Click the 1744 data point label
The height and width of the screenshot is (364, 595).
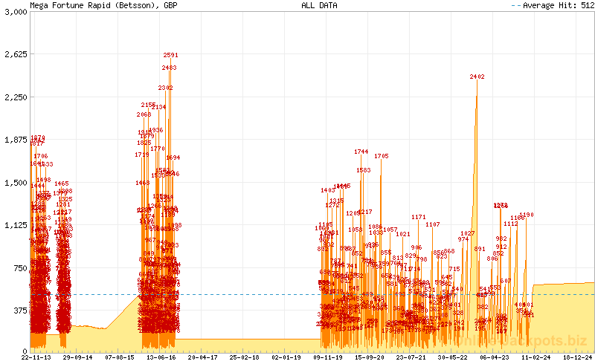tap(361, 152)
